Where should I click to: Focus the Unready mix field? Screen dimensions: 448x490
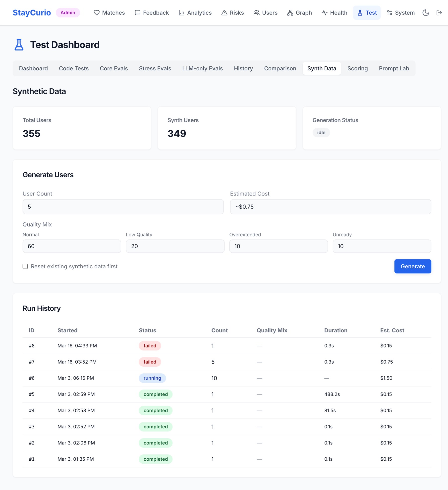tap(382, 246)
